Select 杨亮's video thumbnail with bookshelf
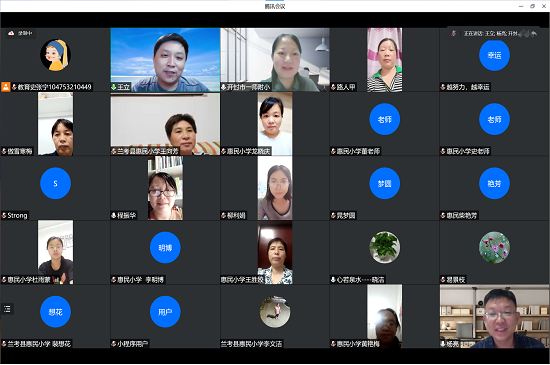 coord(494,317)
